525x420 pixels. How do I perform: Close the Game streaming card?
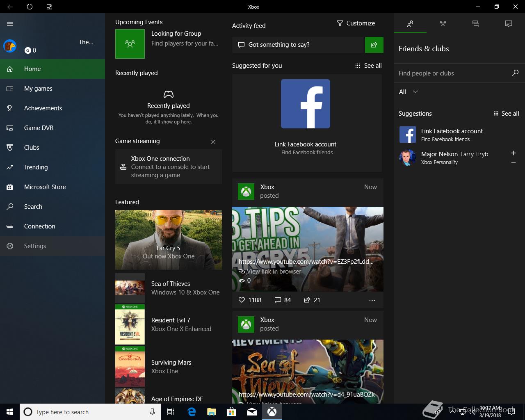click(x=213, y=142)
